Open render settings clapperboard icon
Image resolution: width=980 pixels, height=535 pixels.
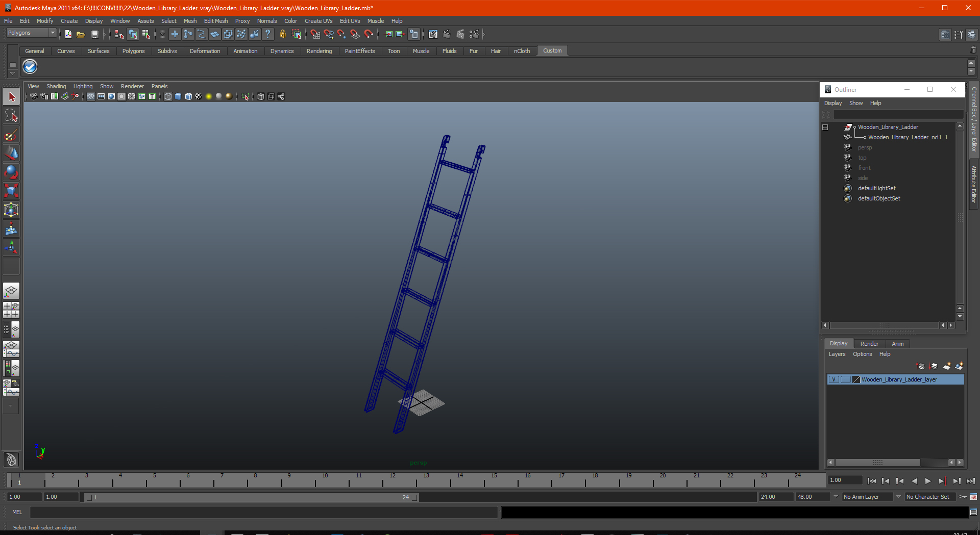474,34
